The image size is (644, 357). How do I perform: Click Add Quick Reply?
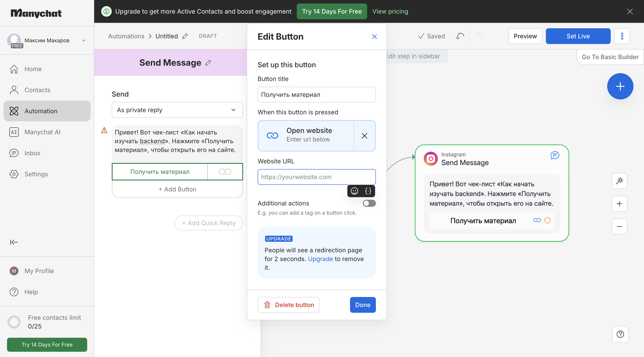[209, 223]
